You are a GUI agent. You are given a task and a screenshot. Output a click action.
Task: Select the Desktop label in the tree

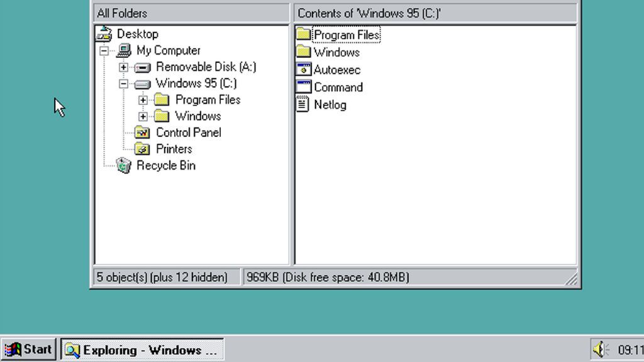coord(138,34)
